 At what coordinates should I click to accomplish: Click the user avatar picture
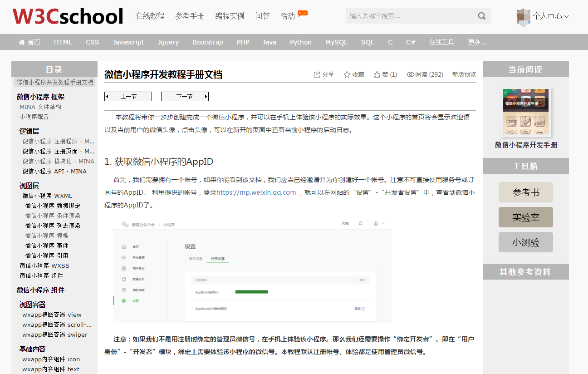coord(524,16)
